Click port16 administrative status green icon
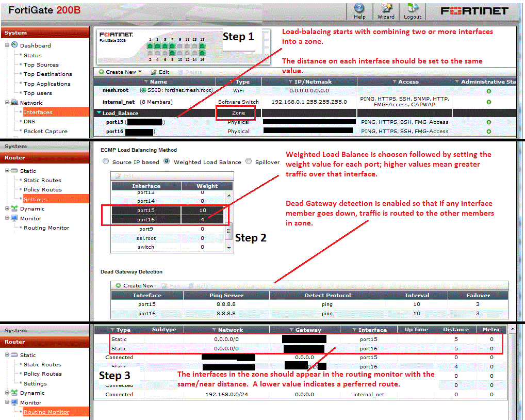Viewport: 525px width, 420px height. 489,131
